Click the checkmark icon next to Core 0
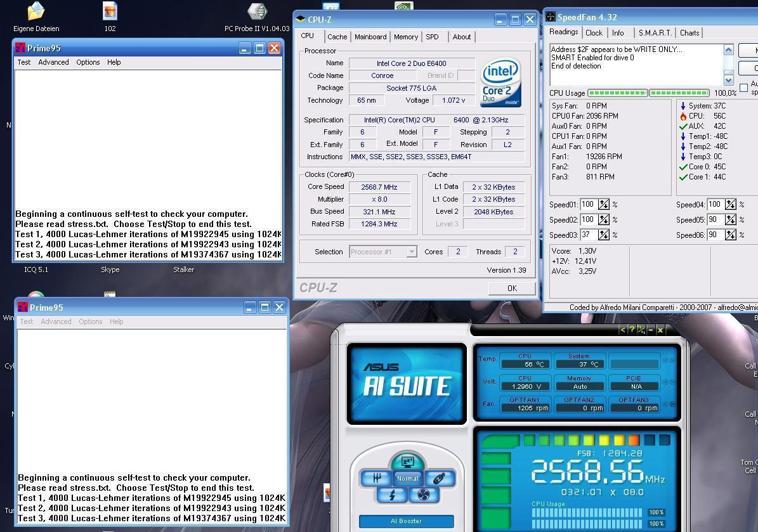This screenshot has height=532, width=758. [x=683, y=167]
